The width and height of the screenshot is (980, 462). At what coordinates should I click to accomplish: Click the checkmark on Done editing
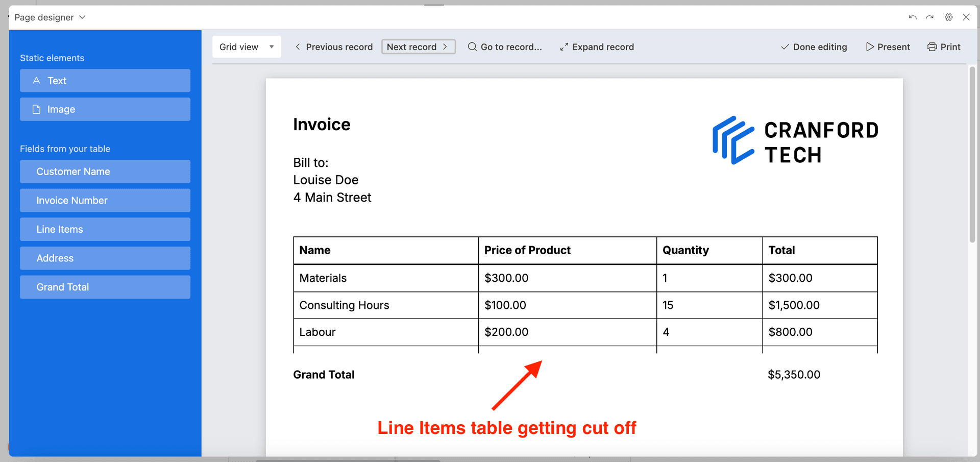784,46
